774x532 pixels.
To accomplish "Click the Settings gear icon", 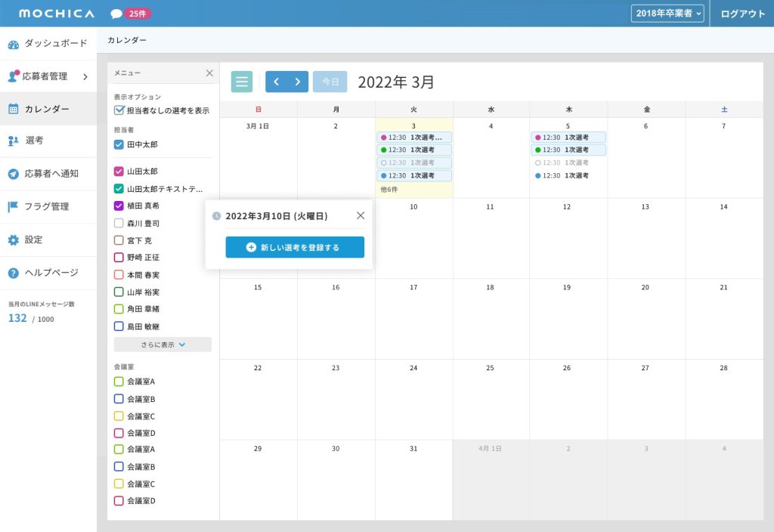I will click(x=13, y=240).
